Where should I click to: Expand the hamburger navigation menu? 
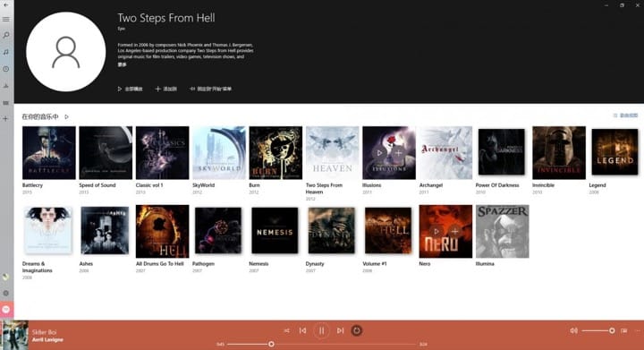(x=5, y=20)
